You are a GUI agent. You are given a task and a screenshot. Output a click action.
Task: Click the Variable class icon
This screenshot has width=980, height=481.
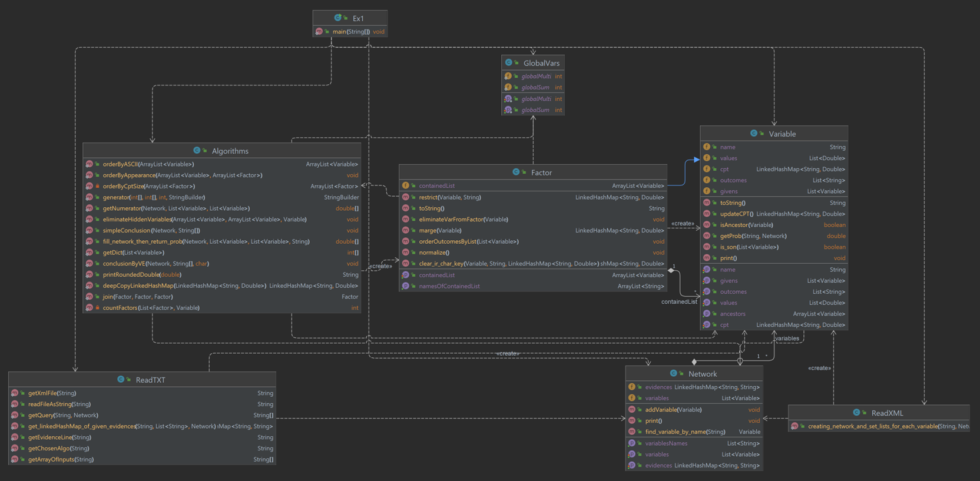[x=754, y=134]
